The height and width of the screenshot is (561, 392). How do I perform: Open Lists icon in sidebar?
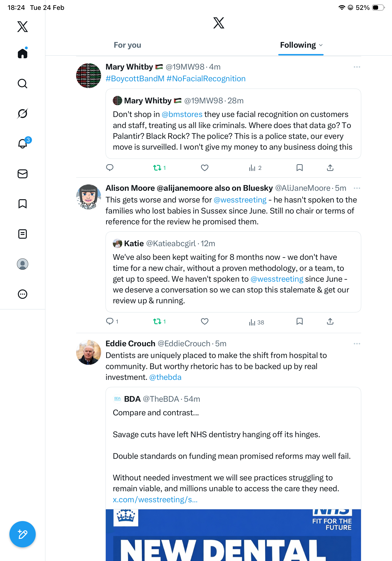click(x=23, y=234)
